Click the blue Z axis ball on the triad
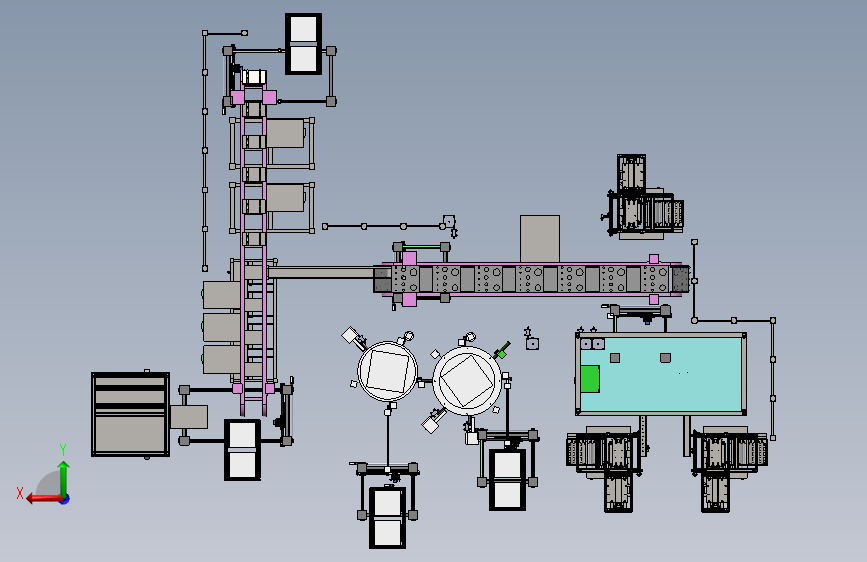 pyautogui.click(x=65, y=499)
